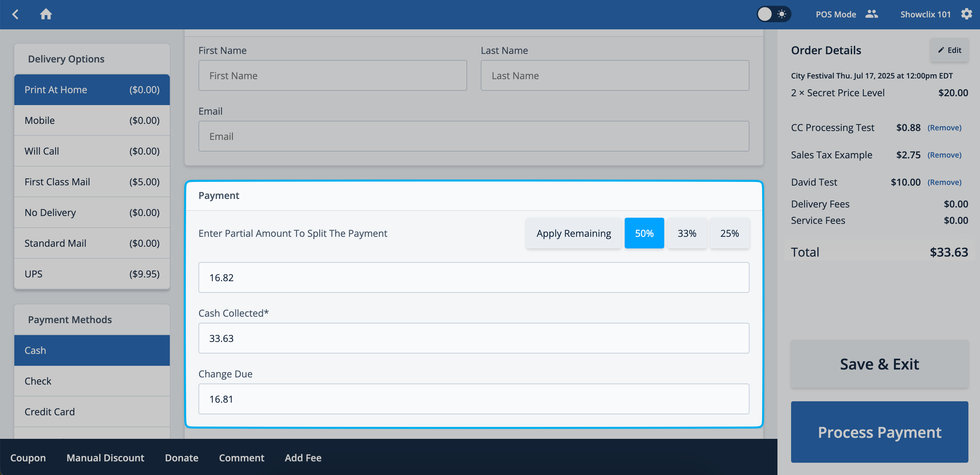Remove the CC Processing Test fee
The height and width of the screenshot is (475, 980).
click(x=944, y=128)
